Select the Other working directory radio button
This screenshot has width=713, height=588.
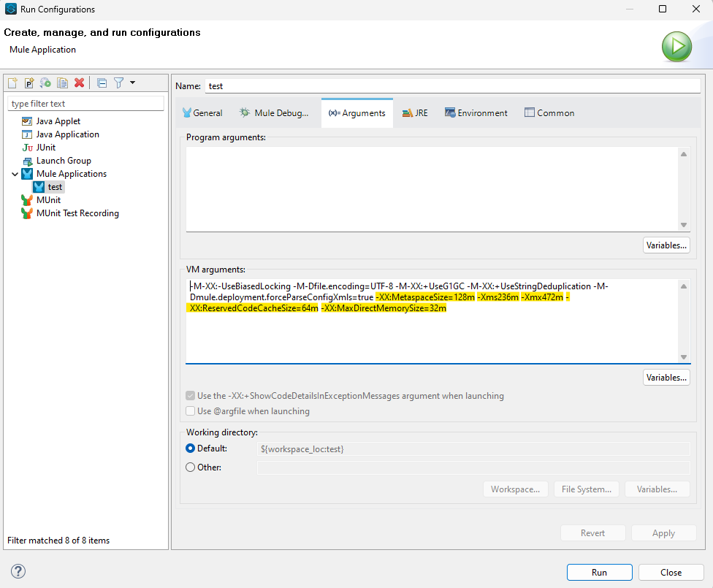click(x=191, y=467)
